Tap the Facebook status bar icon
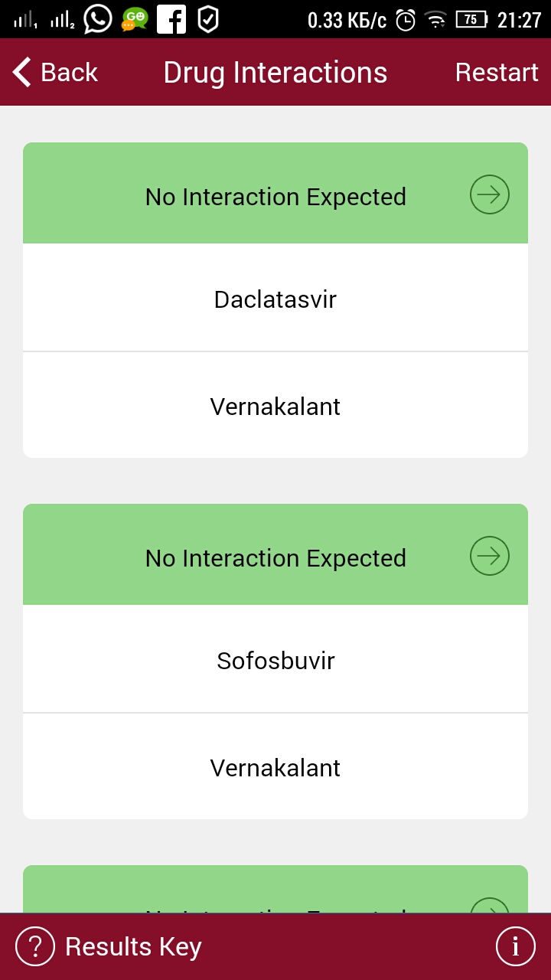This screenshot has width=551, height=980. (171, 19)
